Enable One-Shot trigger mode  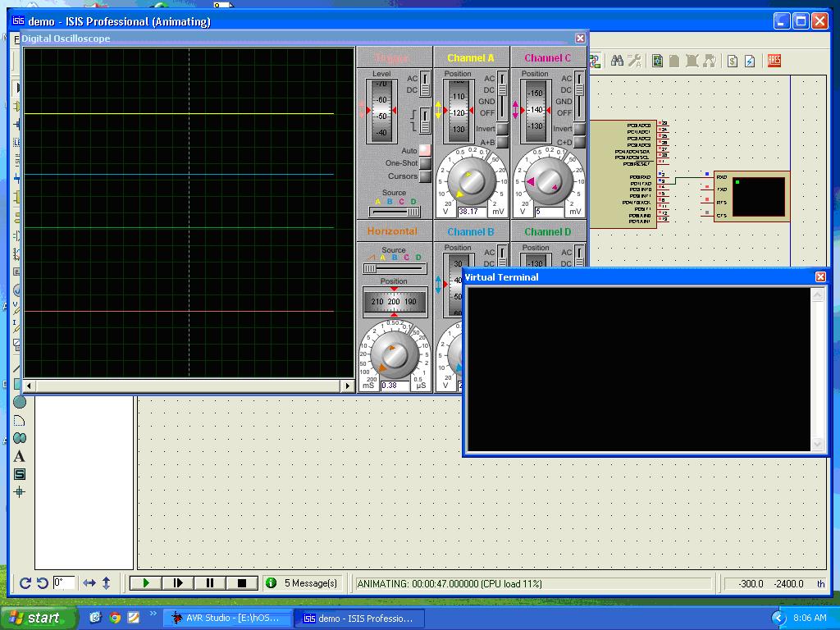[x=425, y=163]
